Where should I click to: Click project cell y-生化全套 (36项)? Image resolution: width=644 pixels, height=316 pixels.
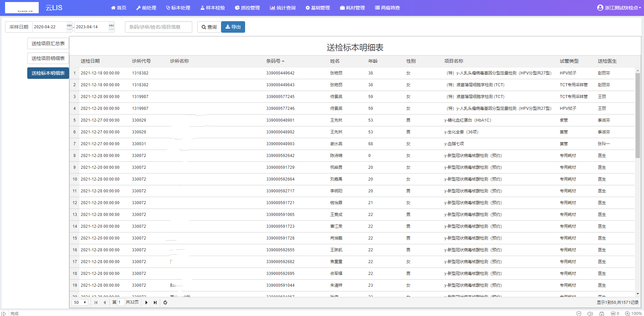tap(461, 132)
